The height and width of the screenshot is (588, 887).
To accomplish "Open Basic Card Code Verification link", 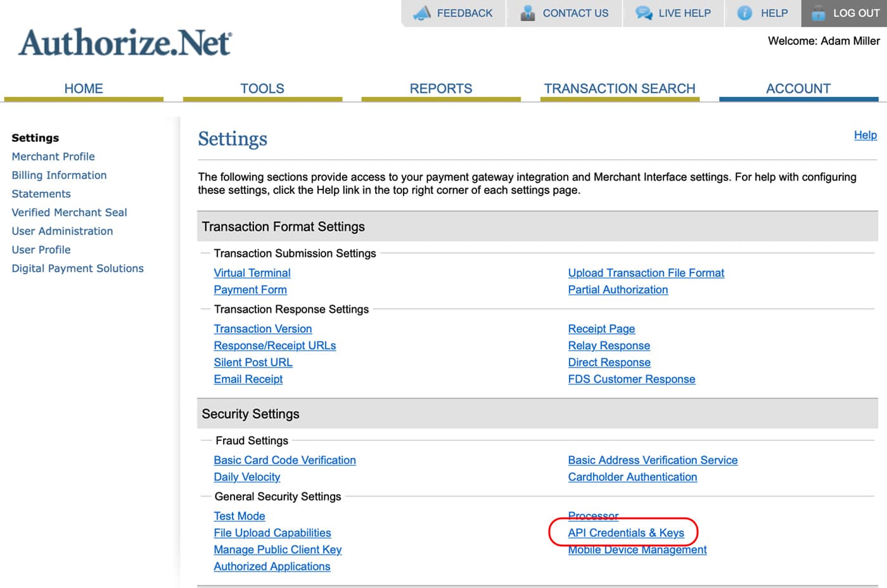I will coord(284,461).
